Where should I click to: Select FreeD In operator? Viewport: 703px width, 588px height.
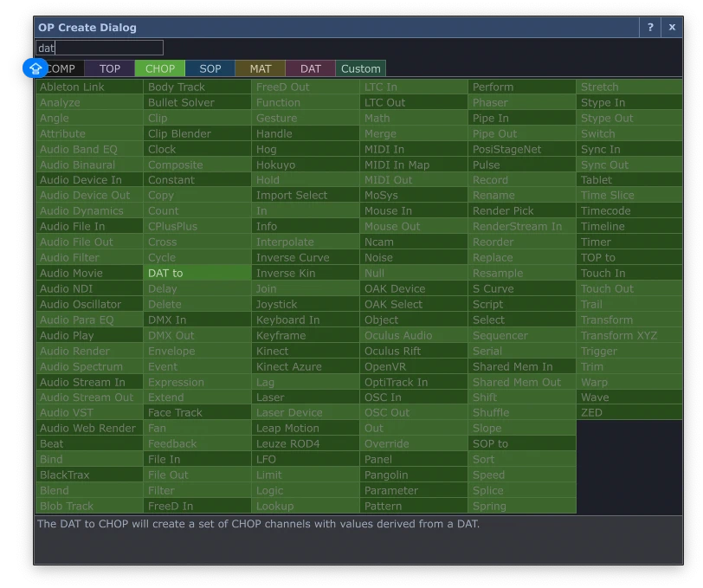tap(197, 506)
